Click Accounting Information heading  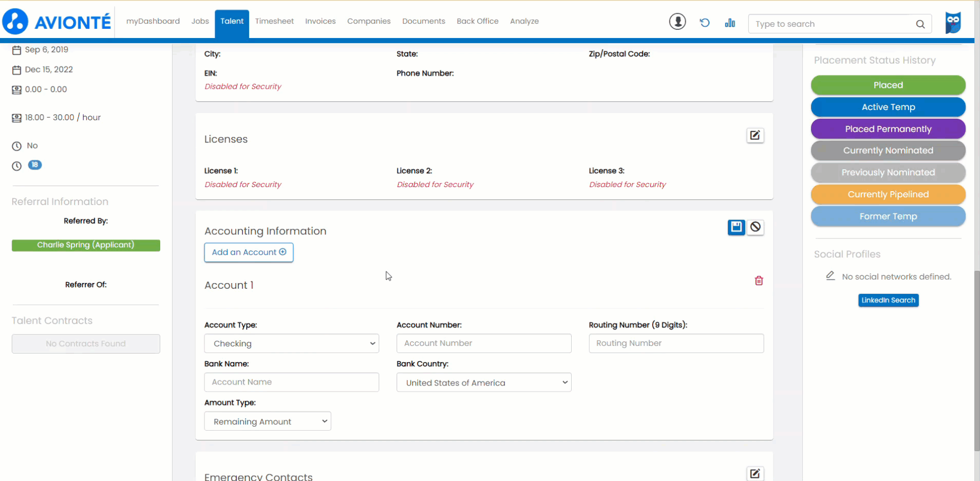tap(266, 231)
